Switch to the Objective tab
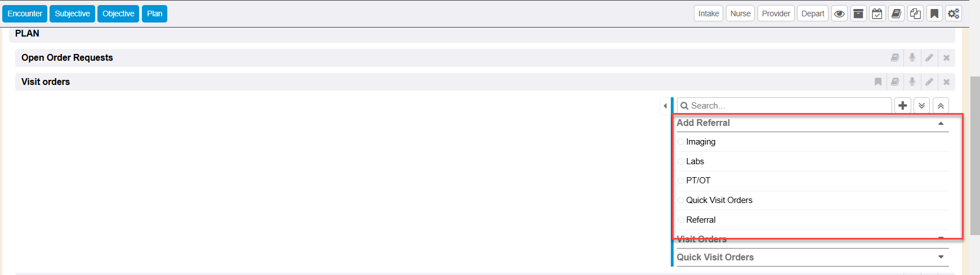 coord(118,13)
